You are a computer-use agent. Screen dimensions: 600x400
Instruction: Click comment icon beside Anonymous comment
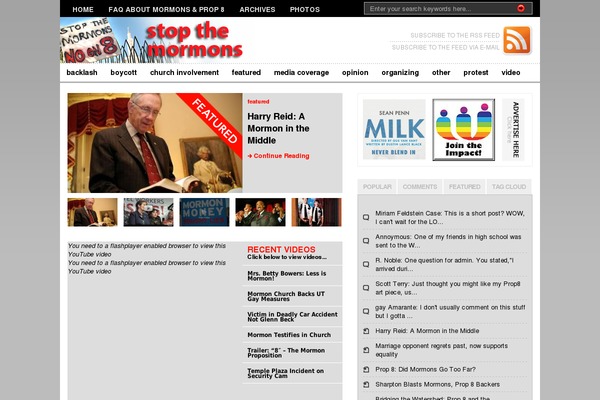pos(366,241)
